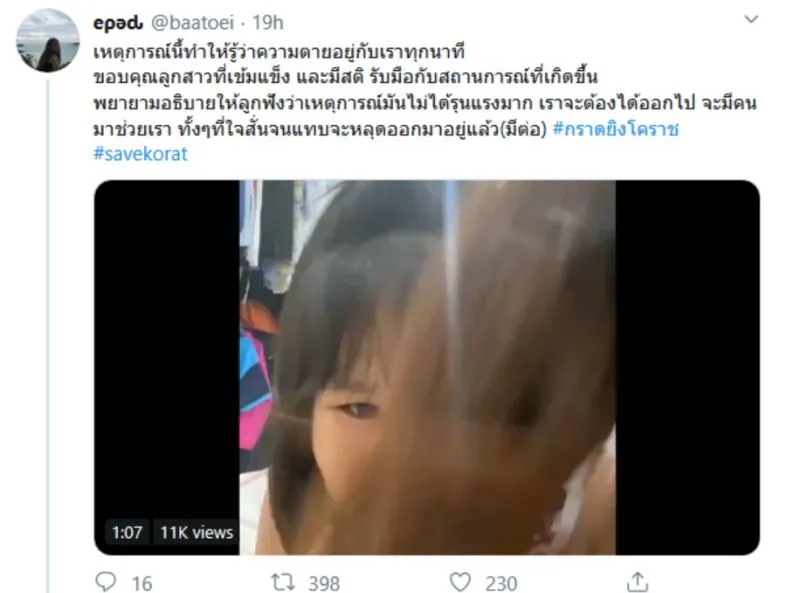Click the retweet count 398
This screenshot has width=800, height=593.
point(324,583)
